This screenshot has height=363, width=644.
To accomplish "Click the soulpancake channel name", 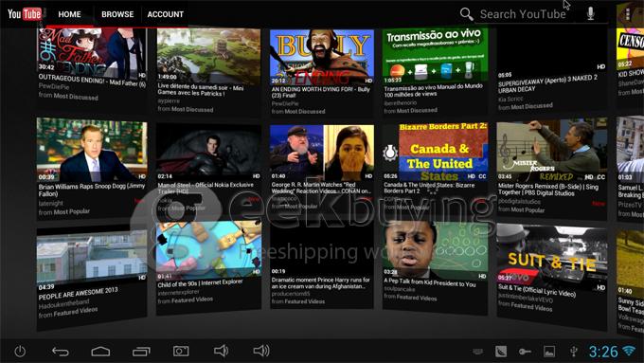I will (400, 289).
